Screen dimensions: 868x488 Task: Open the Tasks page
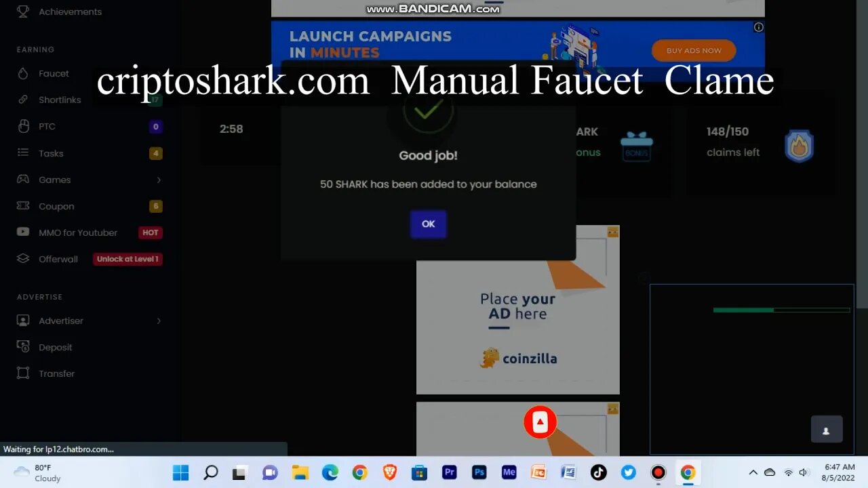(51, 153)
